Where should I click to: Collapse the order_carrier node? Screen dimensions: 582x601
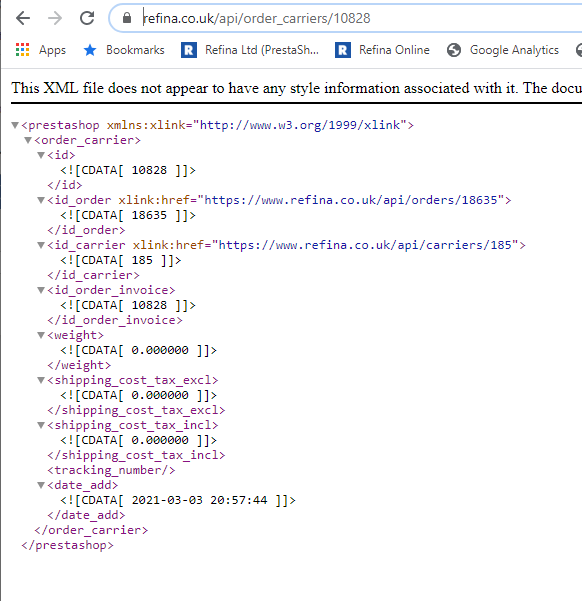click(28, 140)
